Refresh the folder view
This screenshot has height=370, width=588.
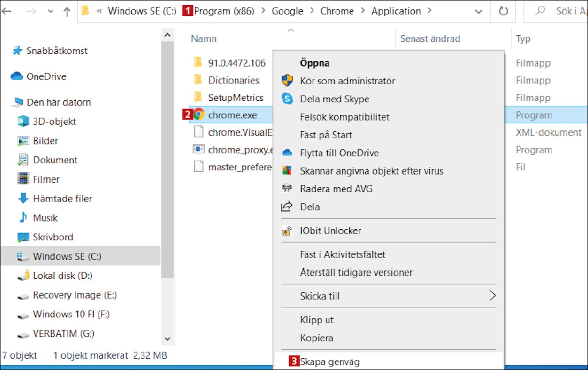(x=503, y=11)
